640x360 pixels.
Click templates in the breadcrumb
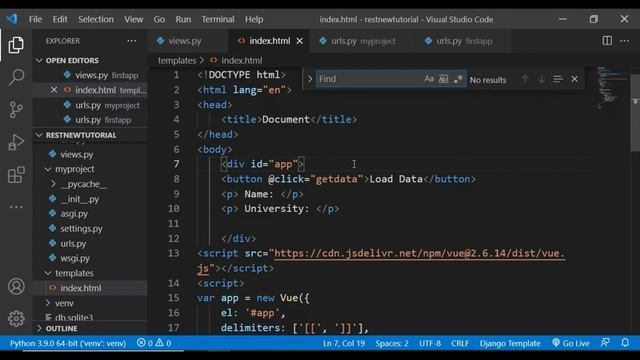tap(177, 60)
